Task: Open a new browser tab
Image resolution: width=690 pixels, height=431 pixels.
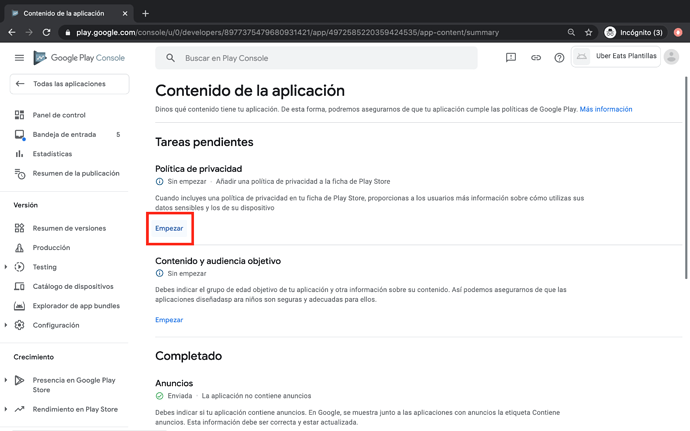Action: (145, 13)
